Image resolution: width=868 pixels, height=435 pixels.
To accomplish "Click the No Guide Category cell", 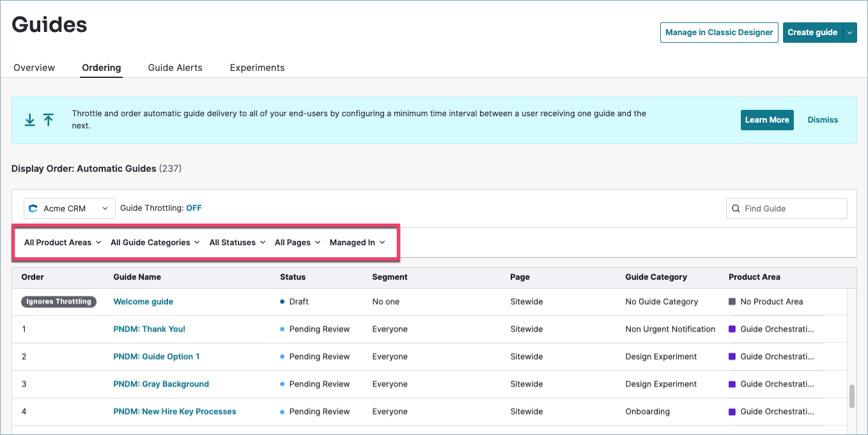I will click(x=662, y=301).
